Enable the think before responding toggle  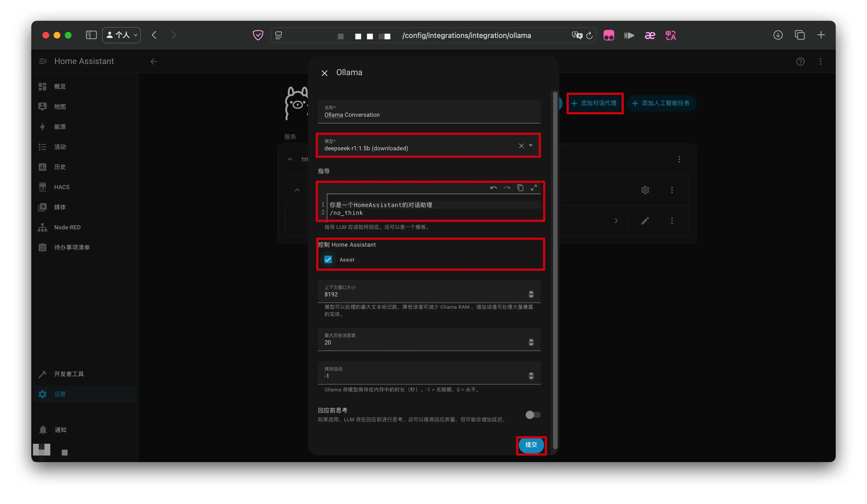(x=533, y=415)
